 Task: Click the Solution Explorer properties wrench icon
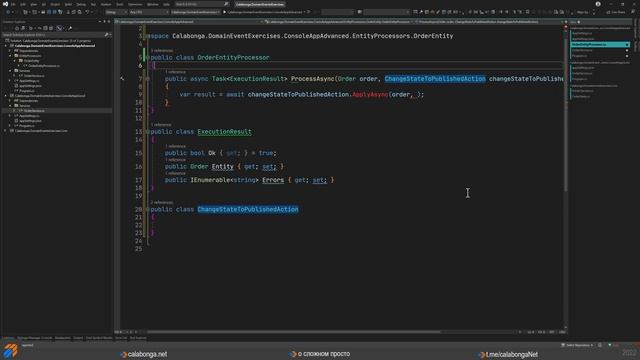70,28
